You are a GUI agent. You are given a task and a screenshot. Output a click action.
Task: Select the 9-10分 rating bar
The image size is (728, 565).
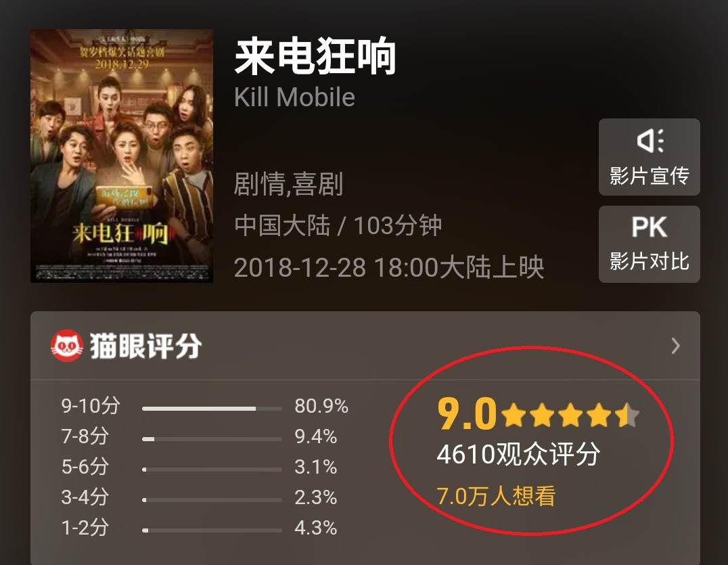coord(212,409)
